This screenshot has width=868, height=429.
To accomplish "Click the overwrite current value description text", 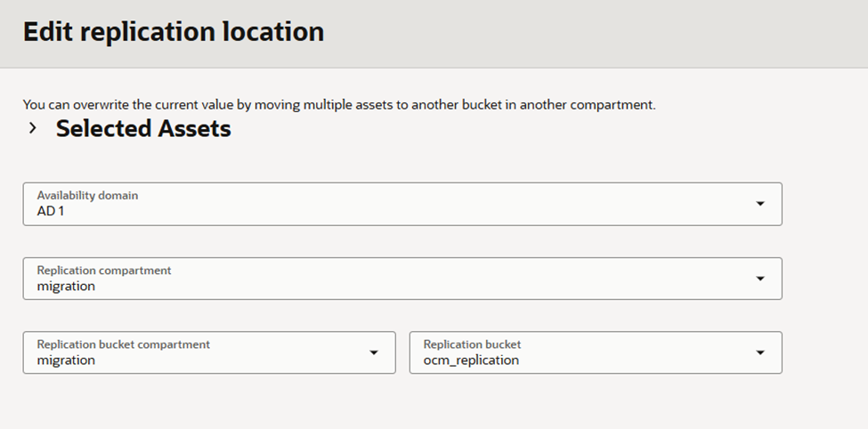I will click(x=338, y=104).
